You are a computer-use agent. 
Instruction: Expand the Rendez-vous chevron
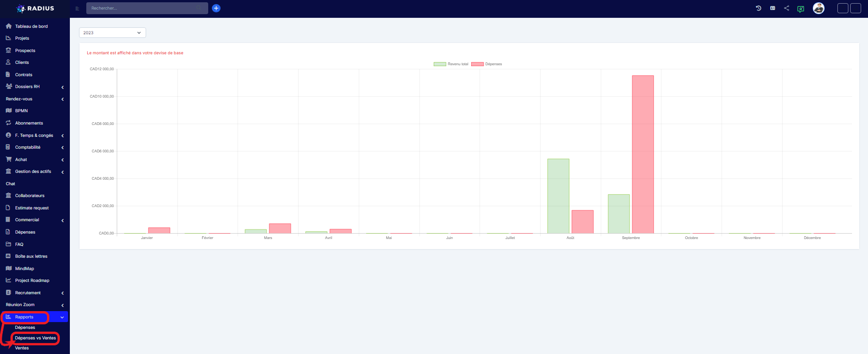[63, 99]
